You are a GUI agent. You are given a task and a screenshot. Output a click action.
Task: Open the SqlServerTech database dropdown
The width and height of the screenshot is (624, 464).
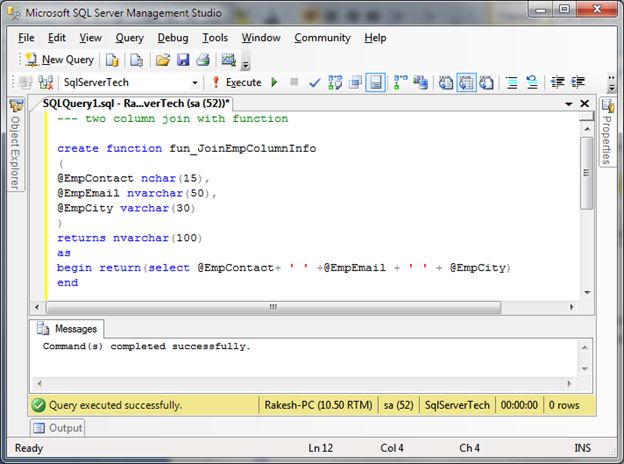(x=193, y=82)
